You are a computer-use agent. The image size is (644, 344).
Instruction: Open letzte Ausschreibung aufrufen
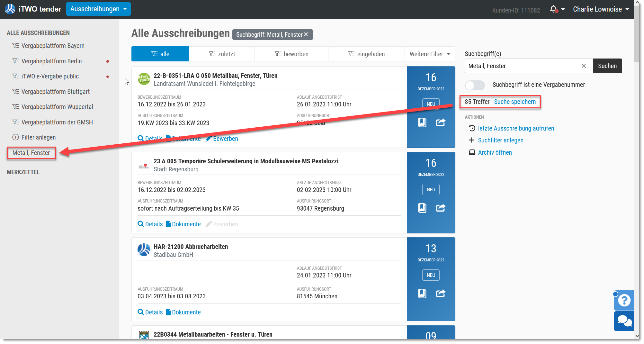(516, 128)
